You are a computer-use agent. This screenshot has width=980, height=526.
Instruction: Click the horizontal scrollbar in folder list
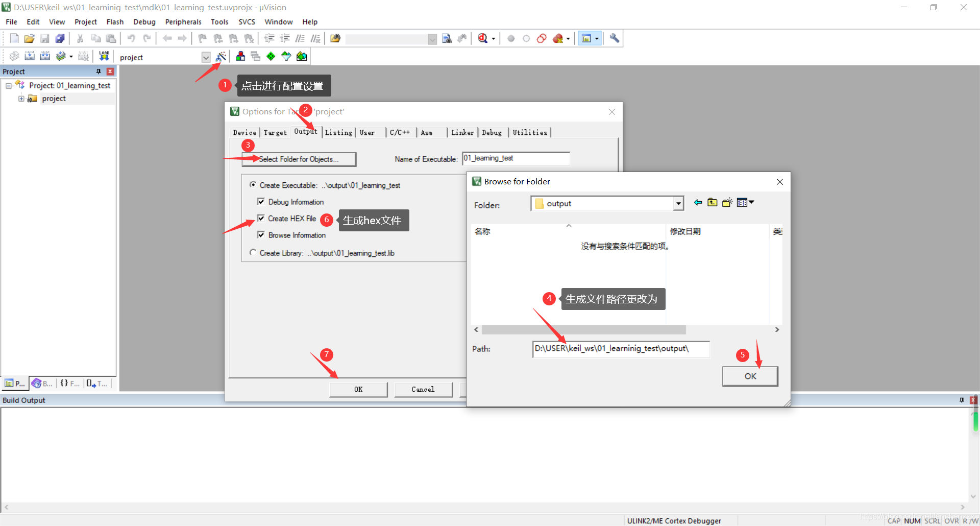[583, 329]
